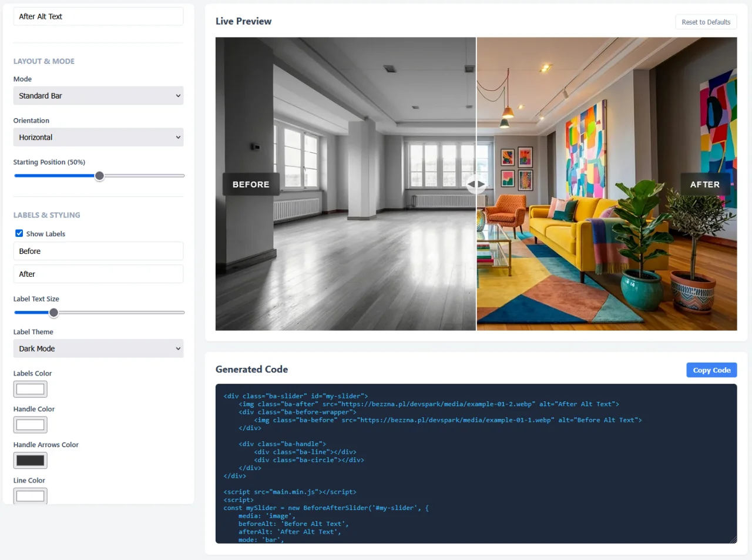Click the Label Theme caption text
The image size is (752, 560).
(x=33, y=332)
